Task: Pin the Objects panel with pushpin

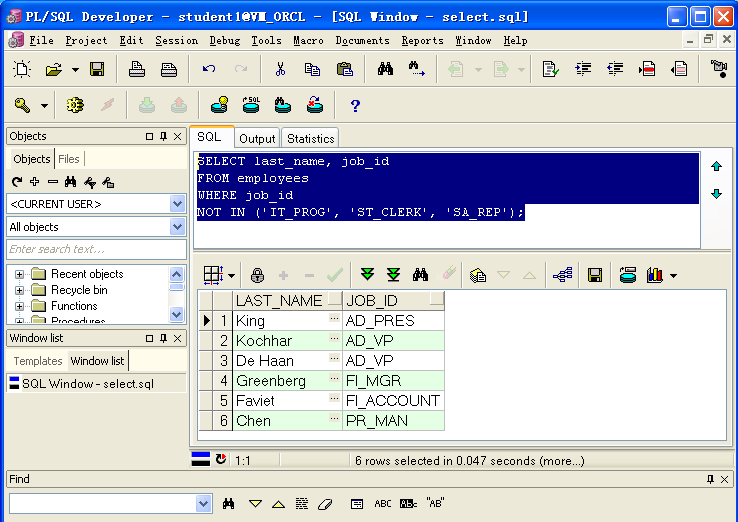Action: (163, 137)
